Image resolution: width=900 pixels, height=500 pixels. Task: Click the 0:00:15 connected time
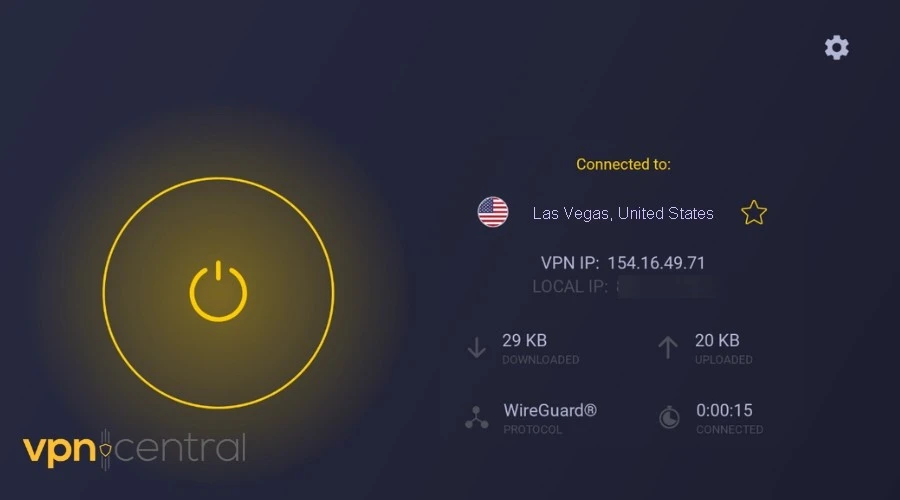coord(724,410)
